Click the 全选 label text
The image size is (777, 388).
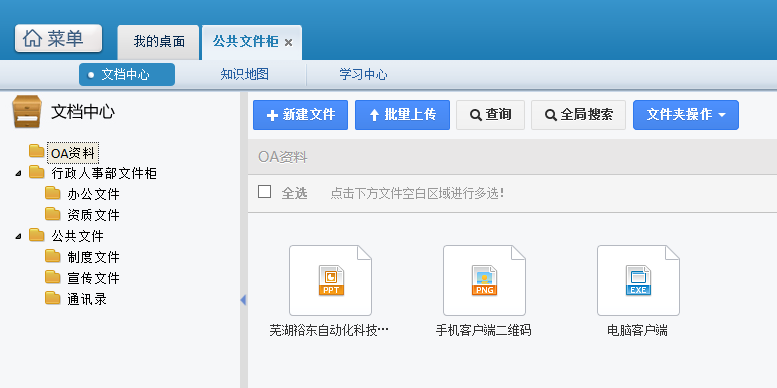coord(294,193)
